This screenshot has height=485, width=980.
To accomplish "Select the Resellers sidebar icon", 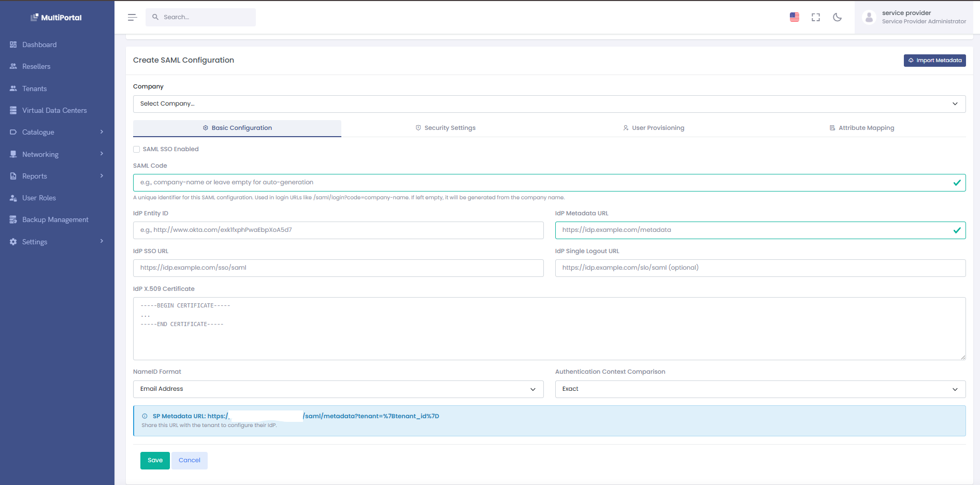I will (x=13, y=66).
